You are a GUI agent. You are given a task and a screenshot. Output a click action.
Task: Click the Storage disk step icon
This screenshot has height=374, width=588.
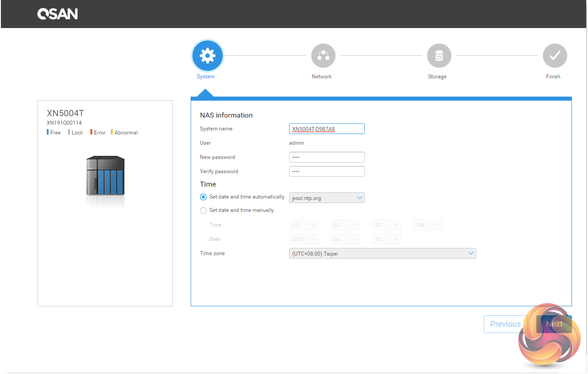tap(439, 56)
